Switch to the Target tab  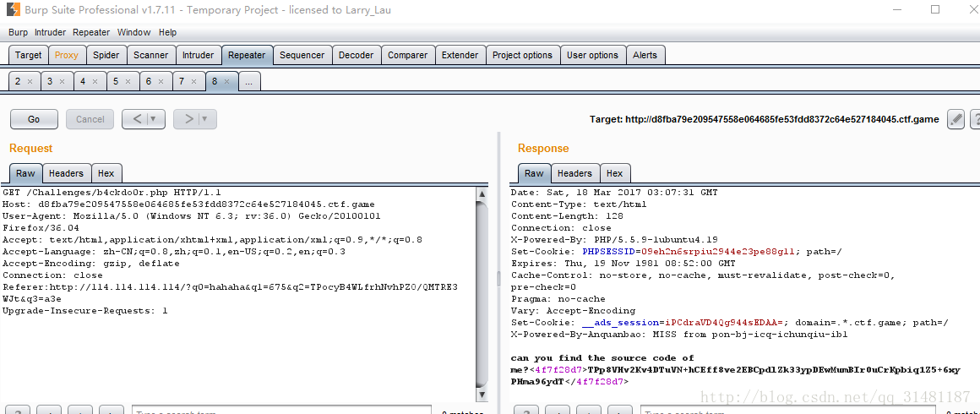28,55
